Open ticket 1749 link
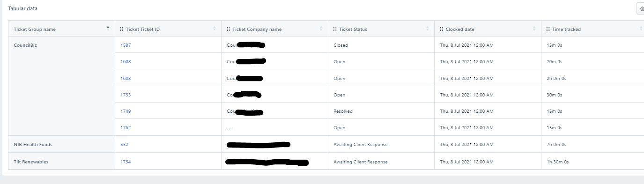This screenshot has width=644, height=184. coord(126,111)
